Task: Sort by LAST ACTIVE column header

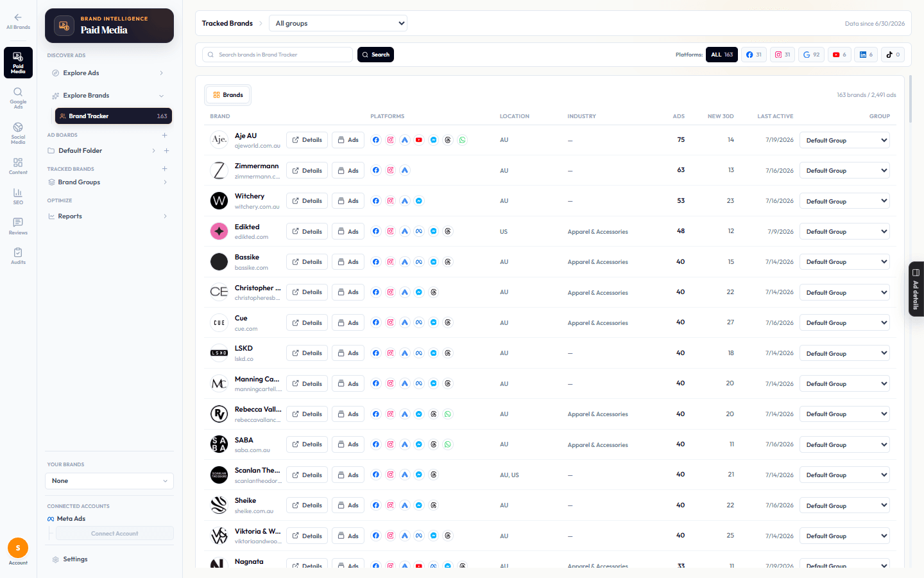Action: coord(775,116)
